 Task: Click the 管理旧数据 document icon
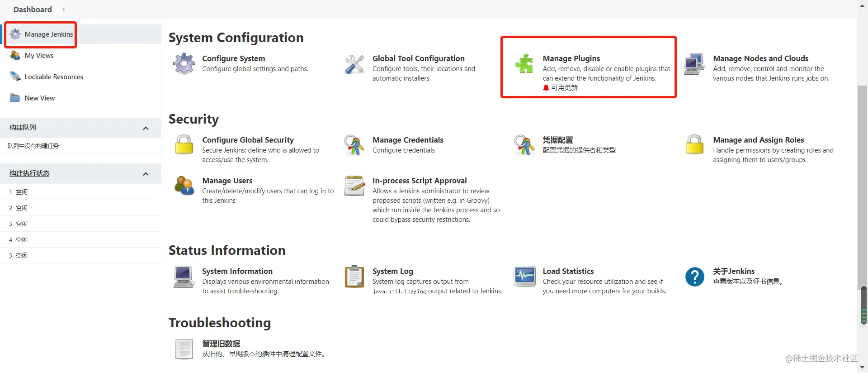(184, 349)
